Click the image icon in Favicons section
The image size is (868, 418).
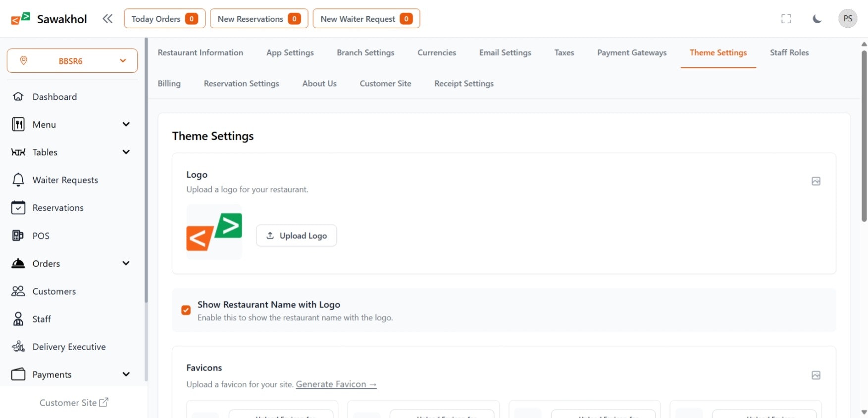[x=816, y=375]
